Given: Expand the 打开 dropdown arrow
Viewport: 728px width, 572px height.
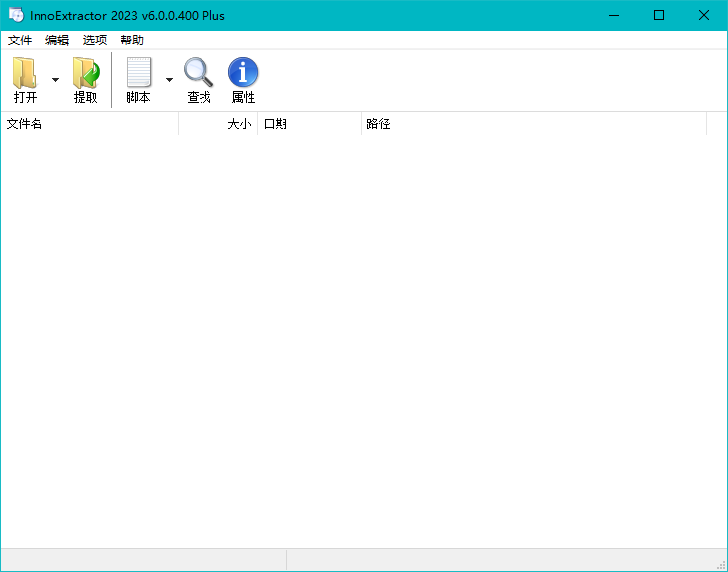Looking at the screenshot, I should pos(55,79).
